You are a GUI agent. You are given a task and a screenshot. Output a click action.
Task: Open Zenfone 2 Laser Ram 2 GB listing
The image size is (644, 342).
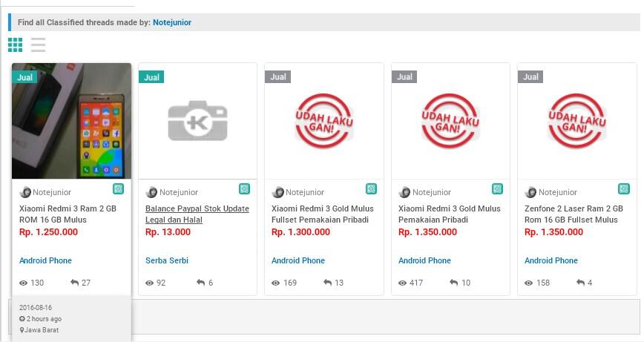point(574,214)
